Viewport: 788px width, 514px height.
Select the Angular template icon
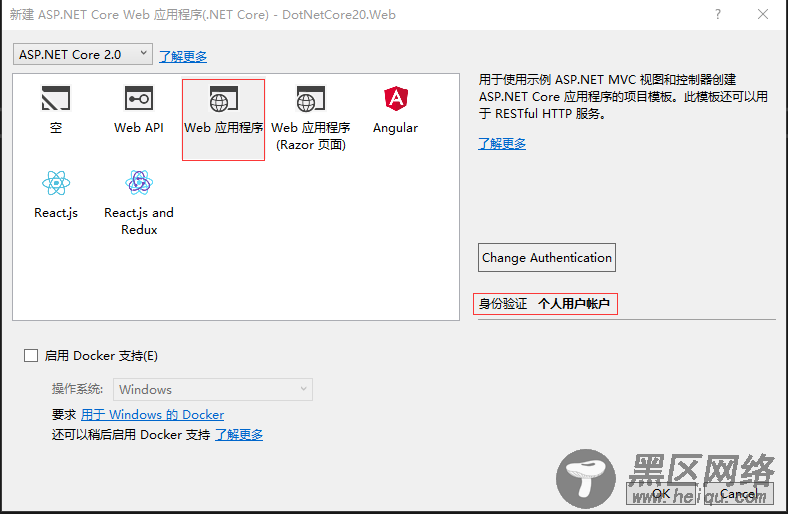tap(396, 98)
